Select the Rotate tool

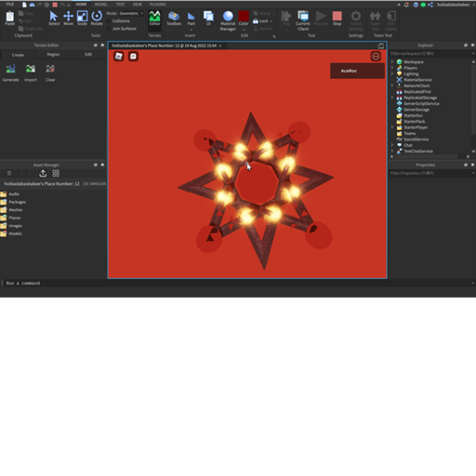click(x=97, y=19)
